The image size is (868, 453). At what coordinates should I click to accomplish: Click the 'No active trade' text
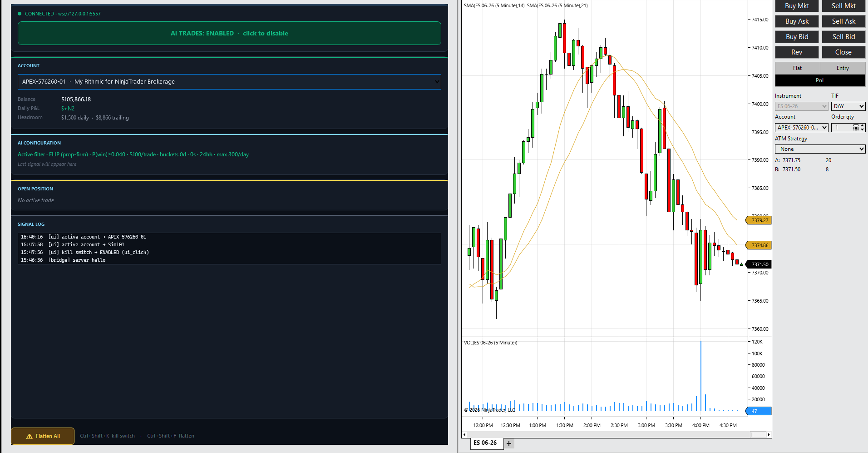36,200
